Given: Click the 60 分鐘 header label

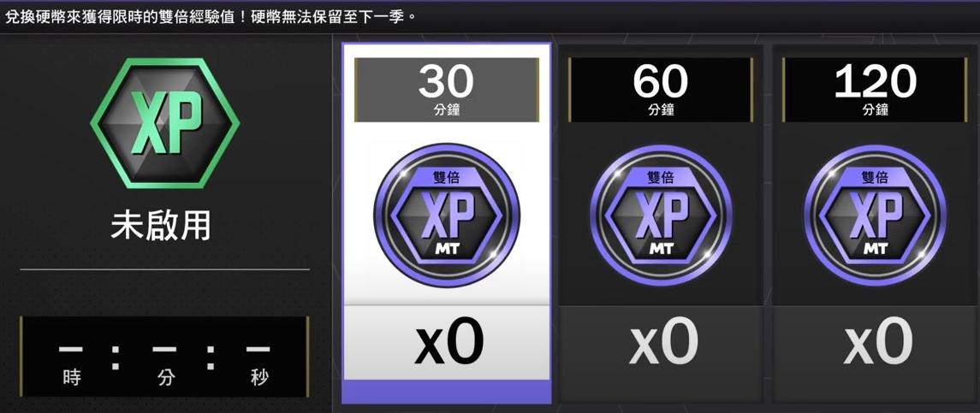Looking at the screenshot, I should coord(661,90).
